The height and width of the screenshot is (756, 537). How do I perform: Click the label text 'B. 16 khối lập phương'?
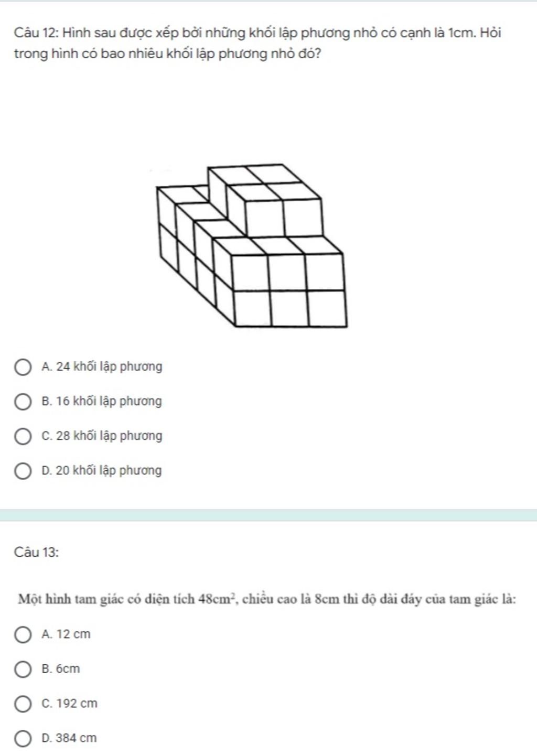102,402
